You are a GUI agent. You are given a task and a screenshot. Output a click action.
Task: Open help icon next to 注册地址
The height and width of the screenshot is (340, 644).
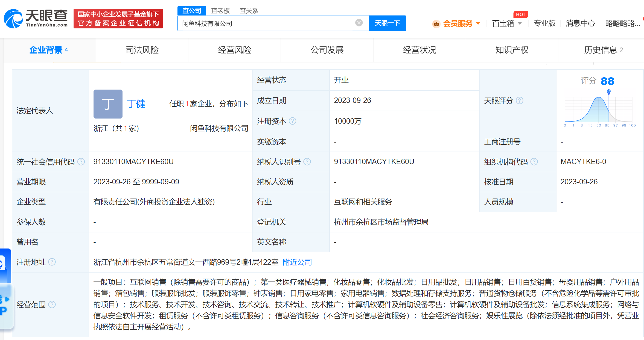52,262
